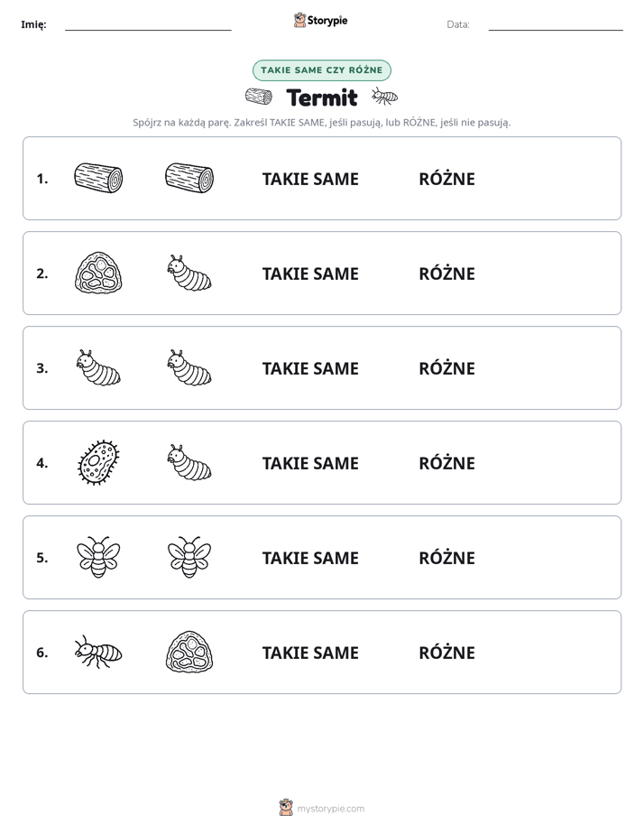This screenshot has width=644, height=834.
Task: Click the bacteria microbe picture in row 4
Action: coord(98,462)
